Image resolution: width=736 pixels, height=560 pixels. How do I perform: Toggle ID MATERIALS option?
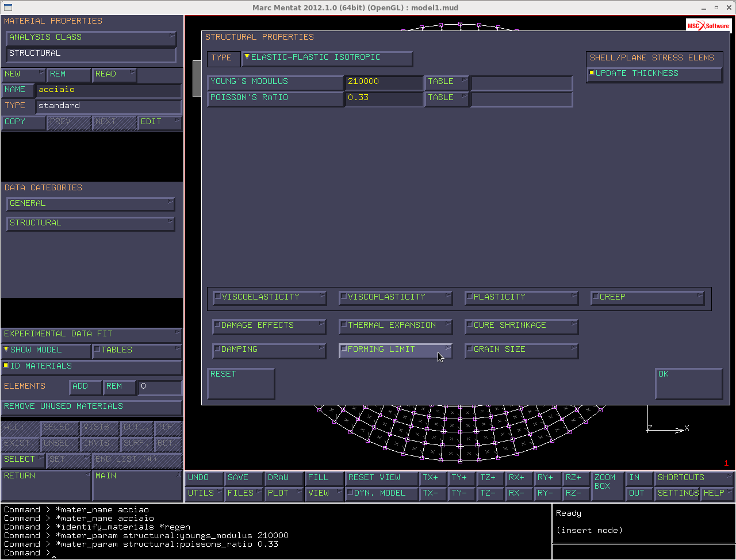pyautogui.click(x=91, y=367)
